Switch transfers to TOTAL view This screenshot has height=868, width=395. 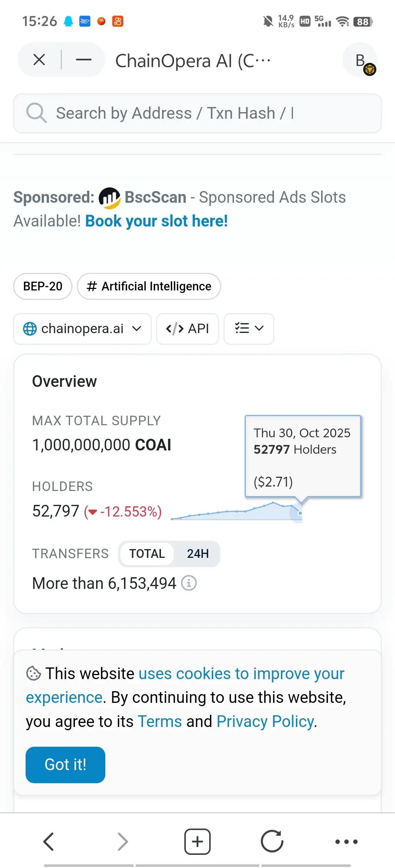147,554
